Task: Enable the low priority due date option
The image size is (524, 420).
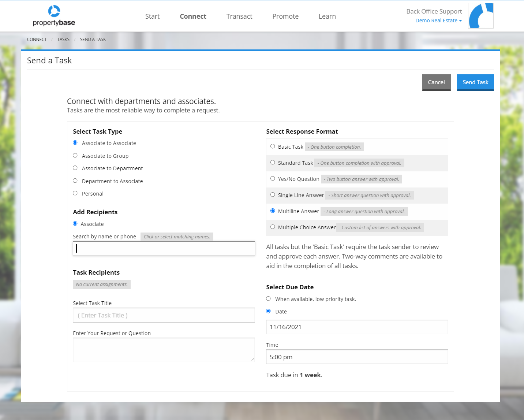Action: (268, 298)
